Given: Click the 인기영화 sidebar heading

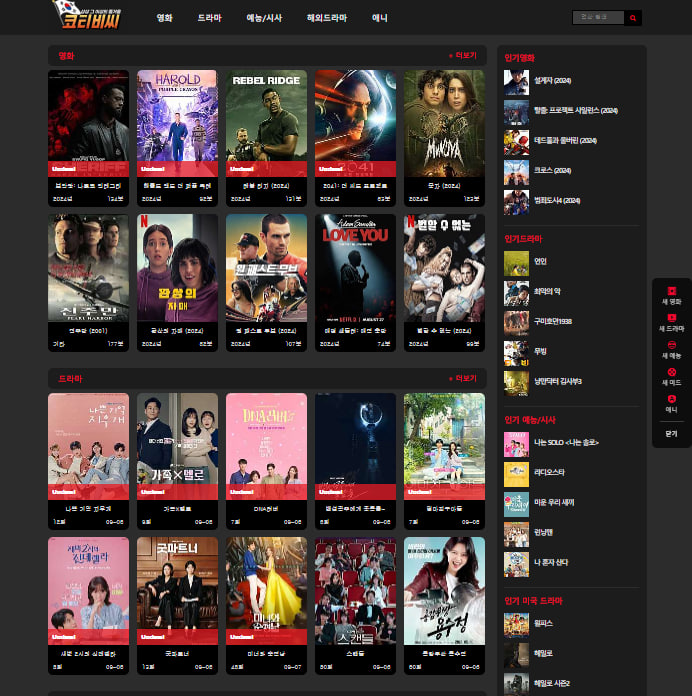Looking at the screenshot, I should tap(519, 58).
